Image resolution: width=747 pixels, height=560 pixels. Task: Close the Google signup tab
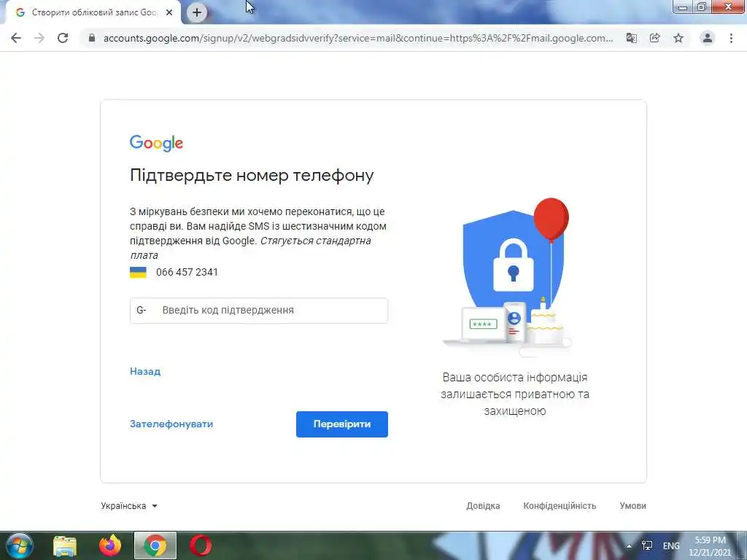click(x=169, y=12)
